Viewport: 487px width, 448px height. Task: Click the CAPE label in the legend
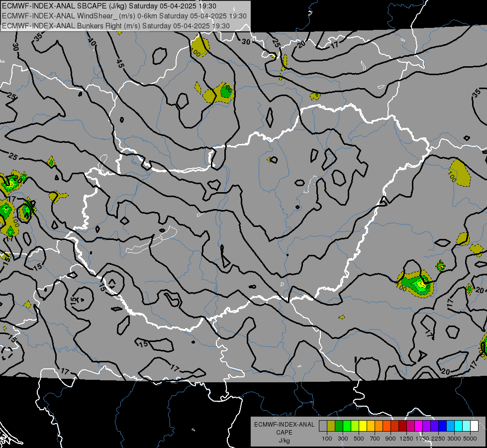(284, 433)
